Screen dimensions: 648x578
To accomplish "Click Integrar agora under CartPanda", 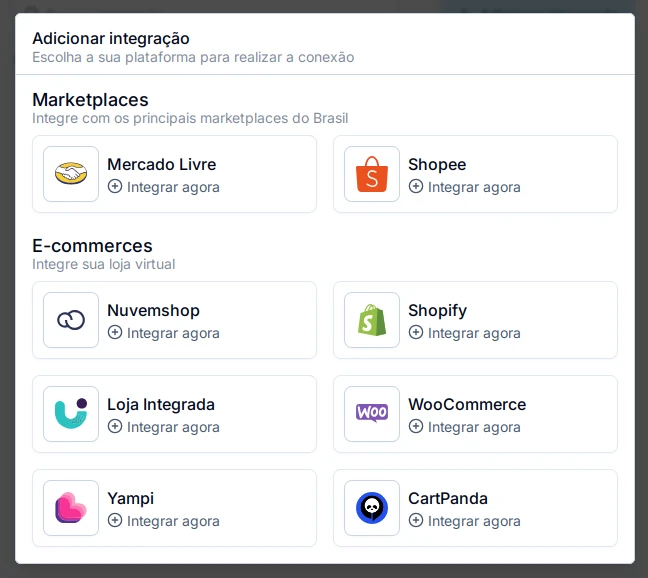I will coord(474,521).
